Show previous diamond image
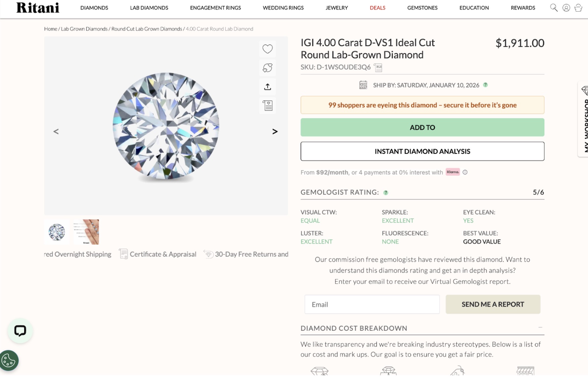The image size is (588, 377). click(x=56, y=132)
